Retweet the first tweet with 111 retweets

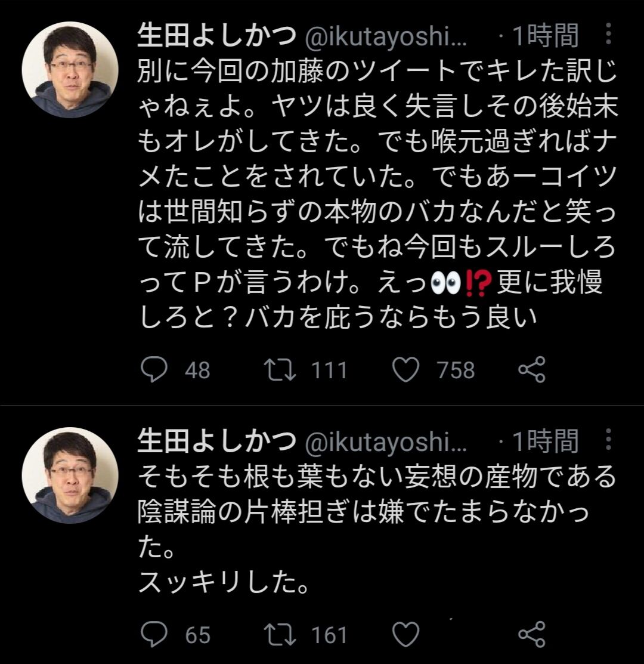pos(280,369)
